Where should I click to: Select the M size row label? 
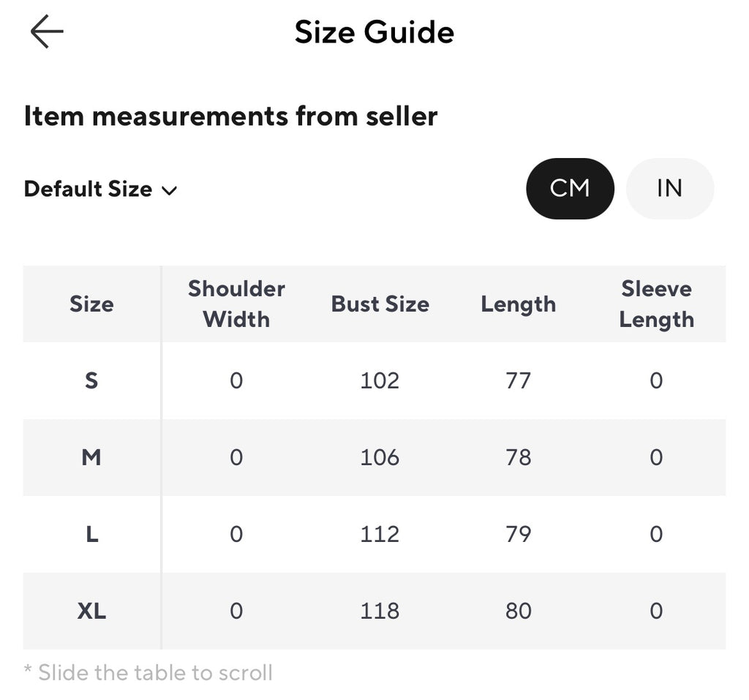(91, 457)
